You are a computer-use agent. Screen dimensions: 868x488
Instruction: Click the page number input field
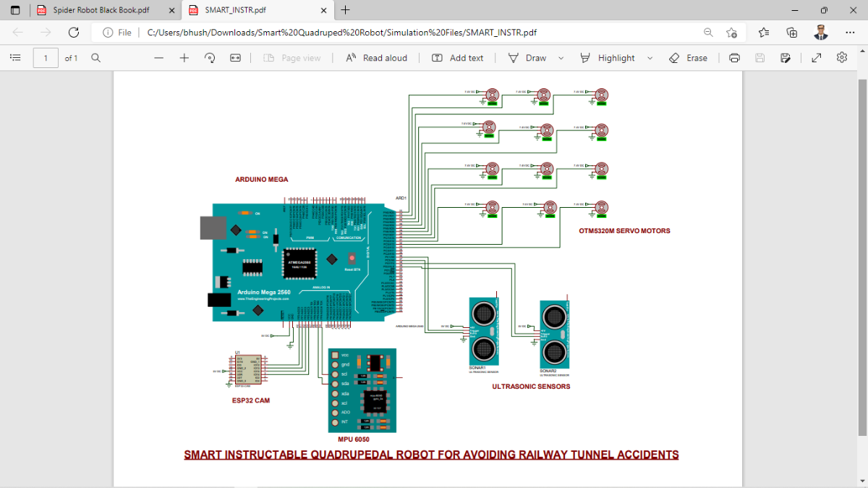click(x=46, y=58)
